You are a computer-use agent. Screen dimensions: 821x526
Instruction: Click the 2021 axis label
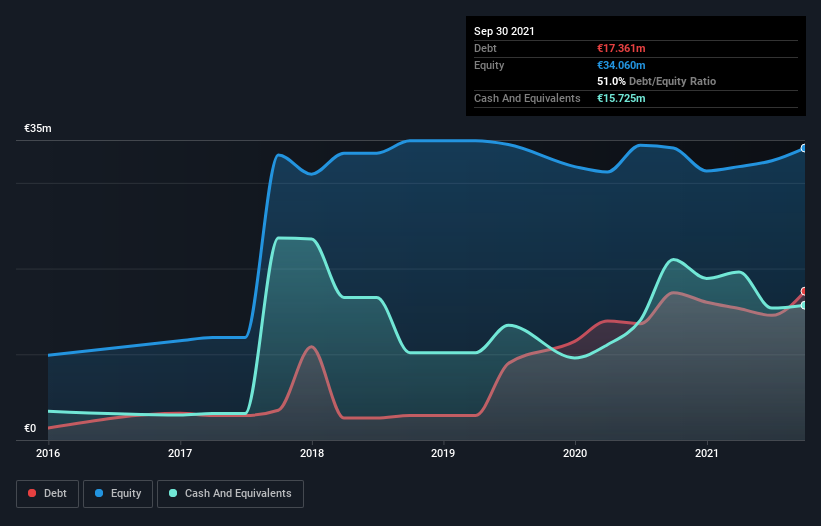(707, 453)
